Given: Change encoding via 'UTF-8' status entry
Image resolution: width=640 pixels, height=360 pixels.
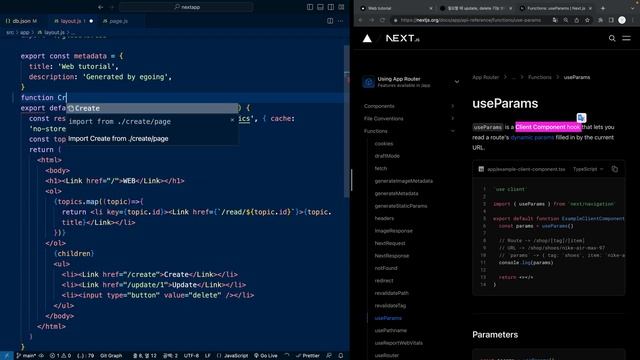Looking at the screenshot, I should [191, 356].
